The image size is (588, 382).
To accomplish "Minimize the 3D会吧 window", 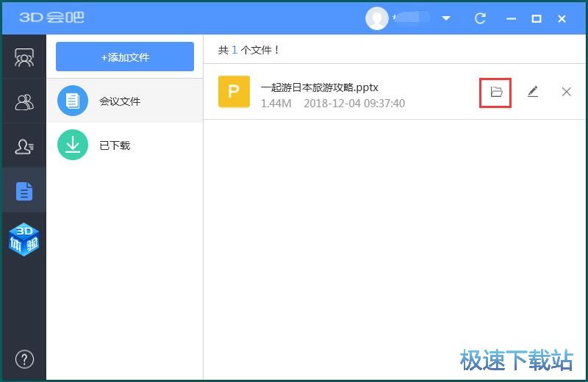I will [x=511, y=19].
